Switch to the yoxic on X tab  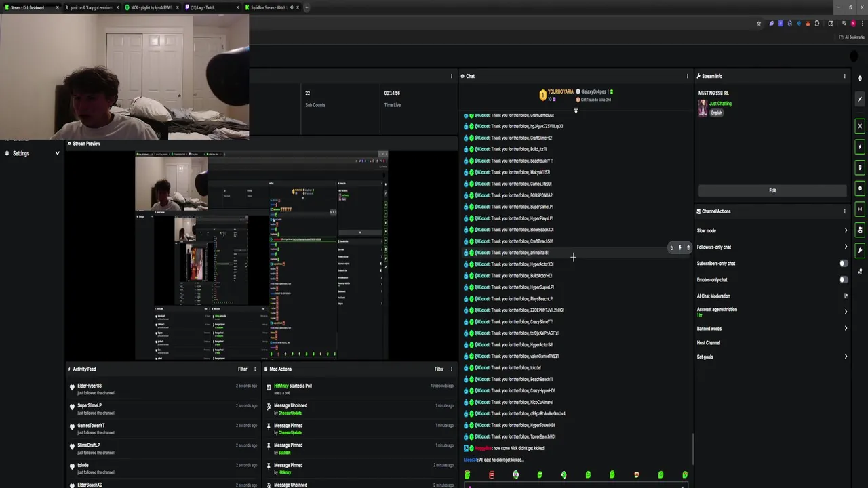pos(92,7)
